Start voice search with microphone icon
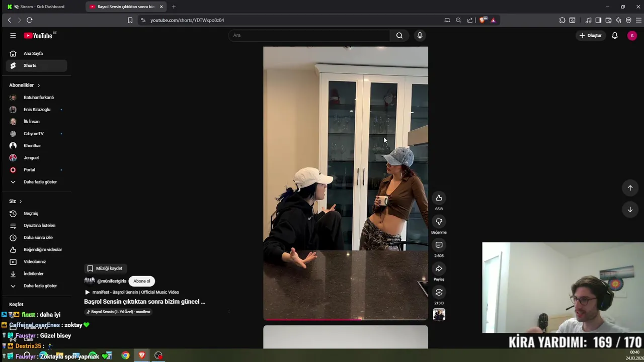Image resolution: width=644 pixels, height=362 pixels. [x=420, y=35]
